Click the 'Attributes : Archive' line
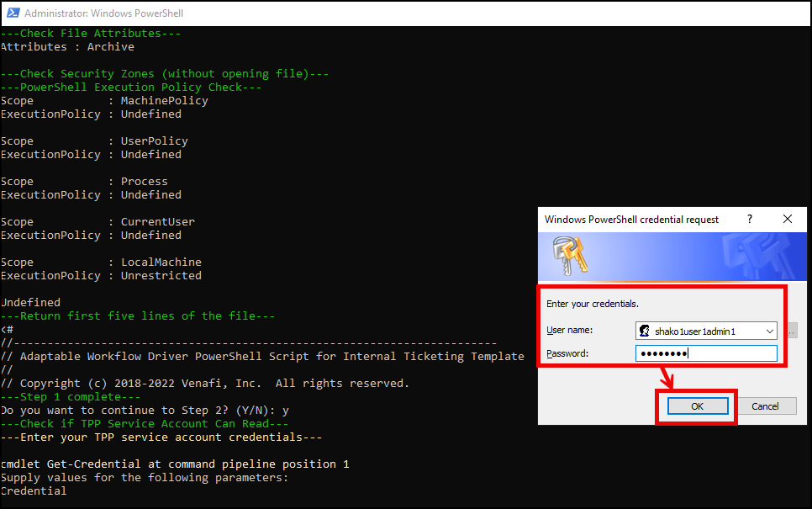Image resolution: width=812 pixels, height=509 pixels. [67, 46]
